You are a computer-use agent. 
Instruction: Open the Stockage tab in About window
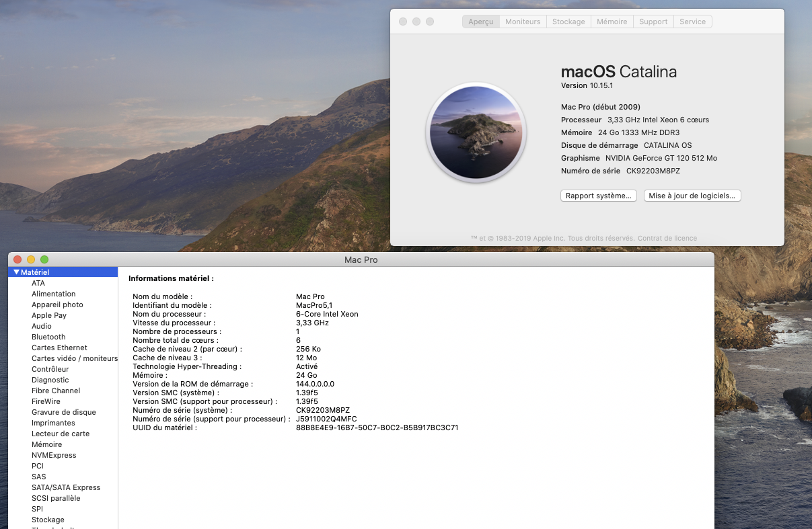click(x=568, y=22)
